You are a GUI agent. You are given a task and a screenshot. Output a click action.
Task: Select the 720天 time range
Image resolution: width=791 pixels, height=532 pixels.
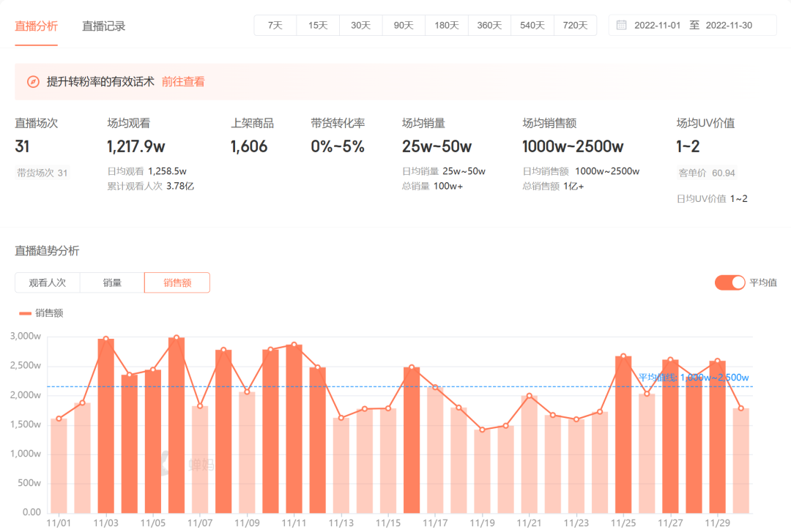pyautogui.click(x=575, y=25)
